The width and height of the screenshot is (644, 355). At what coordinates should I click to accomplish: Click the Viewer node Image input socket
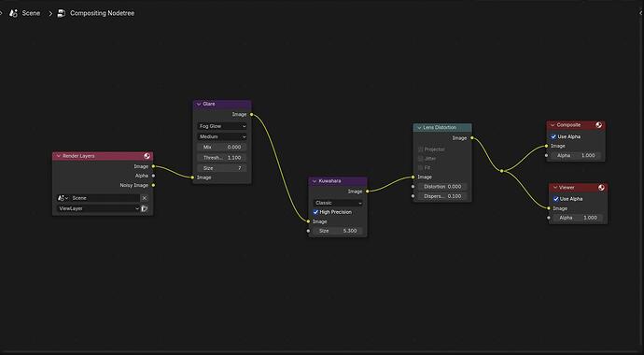point(549,208)
